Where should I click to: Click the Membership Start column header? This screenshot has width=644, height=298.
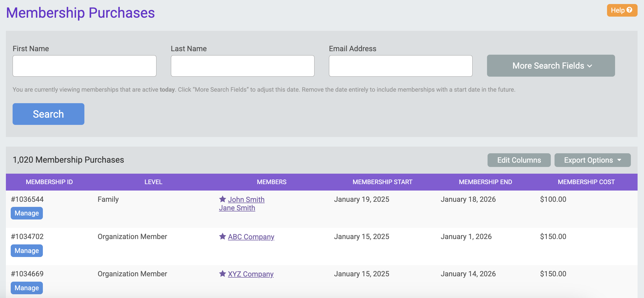[382, 182]
